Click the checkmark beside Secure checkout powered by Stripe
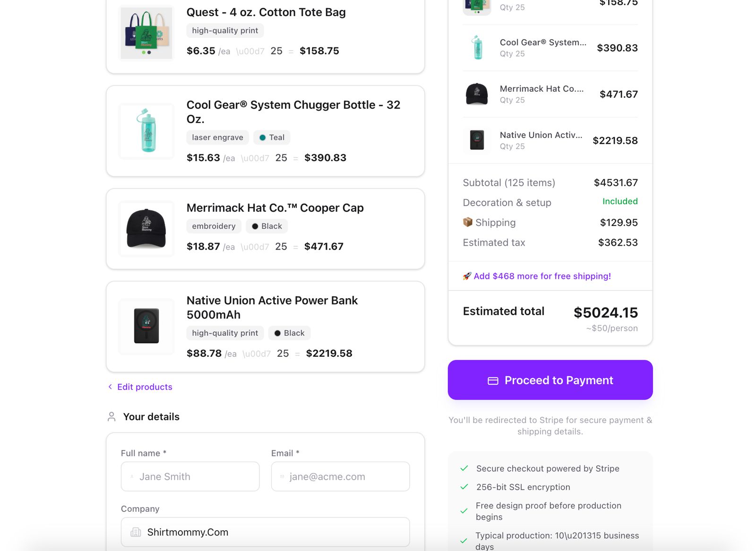Image resolution: width=756 pixels, height=551 pixels. (x=464, y=468)
